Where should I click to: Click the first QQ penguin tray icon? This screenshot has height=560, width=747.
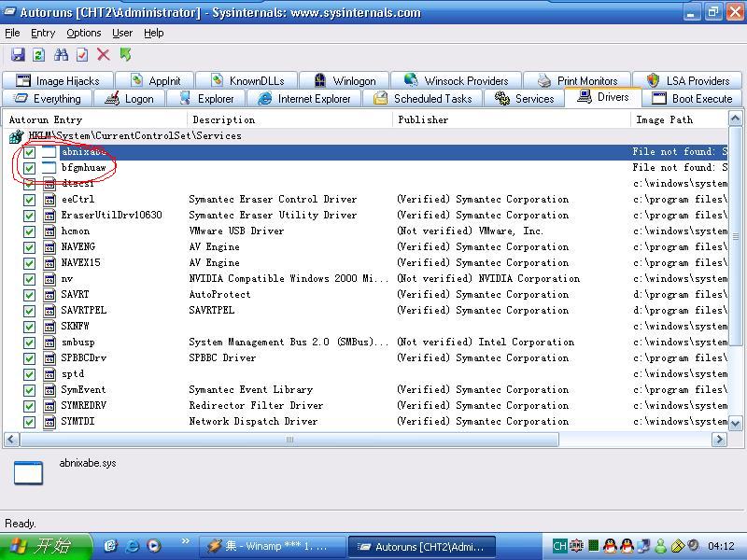click(x=611, y=546)
